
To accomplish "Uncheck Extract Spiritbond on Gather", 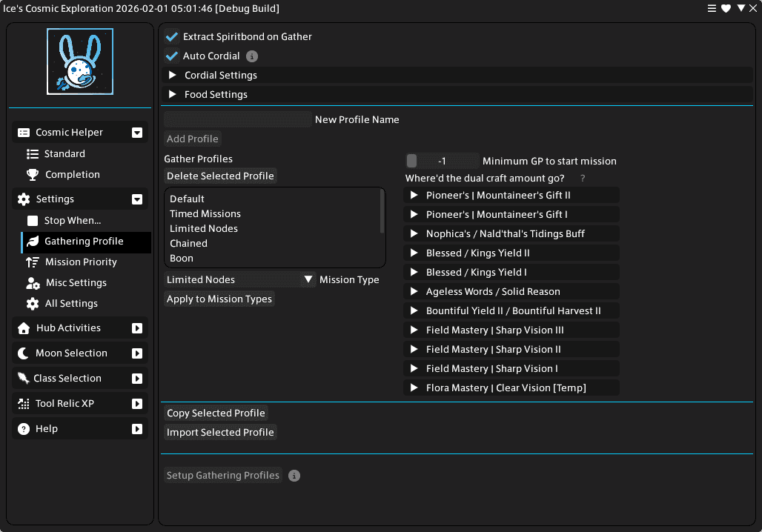I will point(172,37).
